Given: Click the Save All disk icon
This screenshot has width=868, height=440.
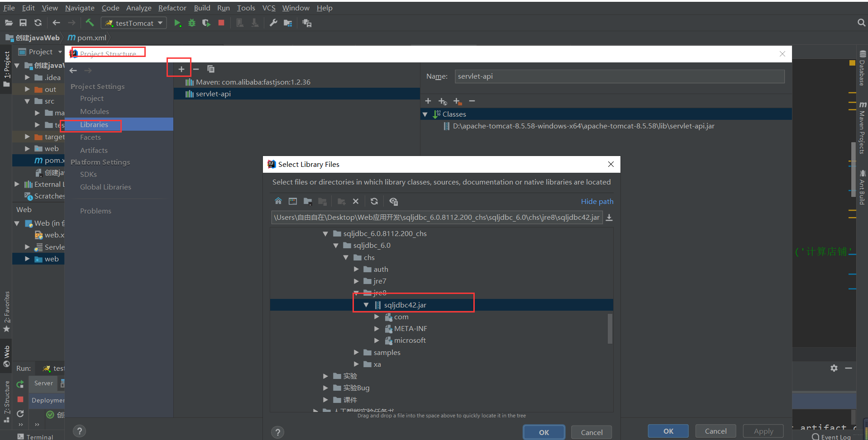Looking at the screenshot, I should (x=23, y=23).
